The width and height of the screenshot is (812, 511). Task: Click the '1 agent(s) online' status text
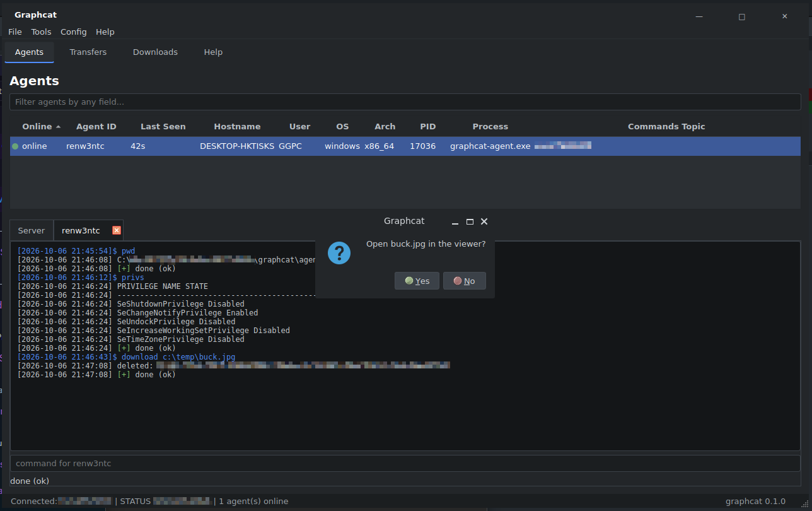[x=253, y=502]
